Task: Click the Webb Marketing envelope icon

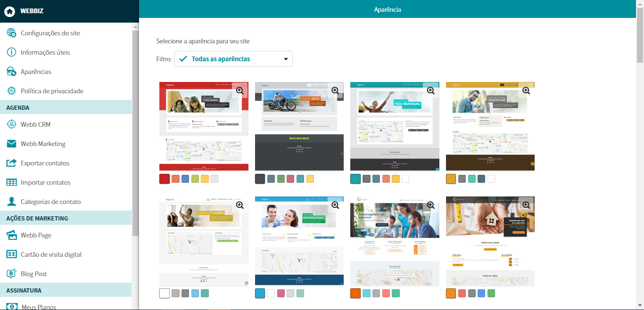Action: pos(12,144)
